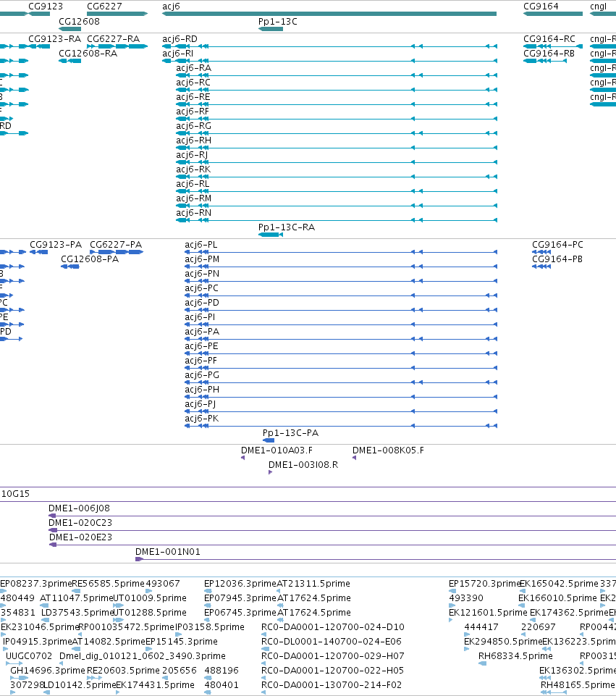Open transcript CG9123-RA
The image size is (616, 696).
click(x=54, y=39)
